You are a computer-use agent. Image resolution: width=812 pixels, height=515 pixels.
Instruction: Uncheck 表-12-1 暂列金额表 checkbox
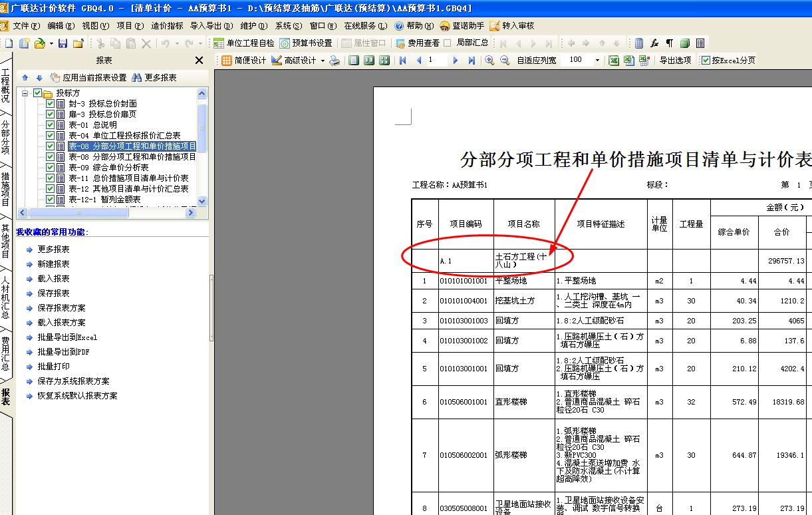pos(50,200)
